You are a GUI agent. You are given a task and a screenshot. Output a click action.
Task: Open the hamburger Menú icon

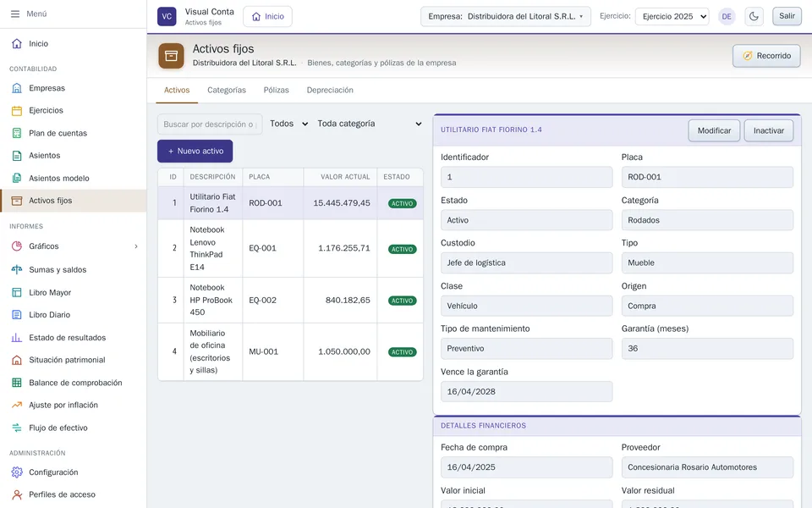(x=15, y=14)
